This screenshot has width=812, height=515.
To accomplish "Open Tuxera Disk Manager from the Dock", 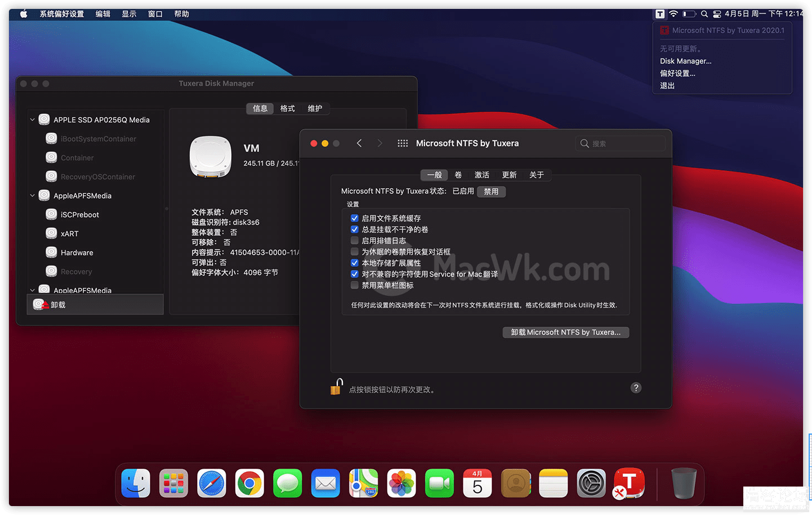I will tap(629, 483).
